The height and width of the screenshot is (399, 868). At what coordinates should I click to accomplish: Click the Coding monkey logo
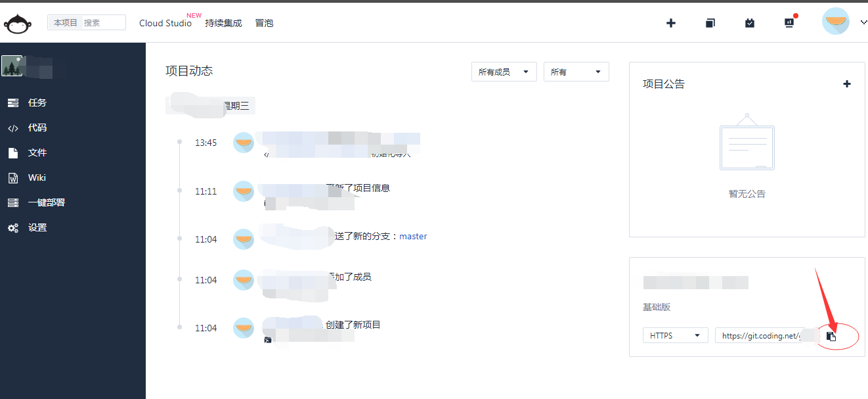18,23
